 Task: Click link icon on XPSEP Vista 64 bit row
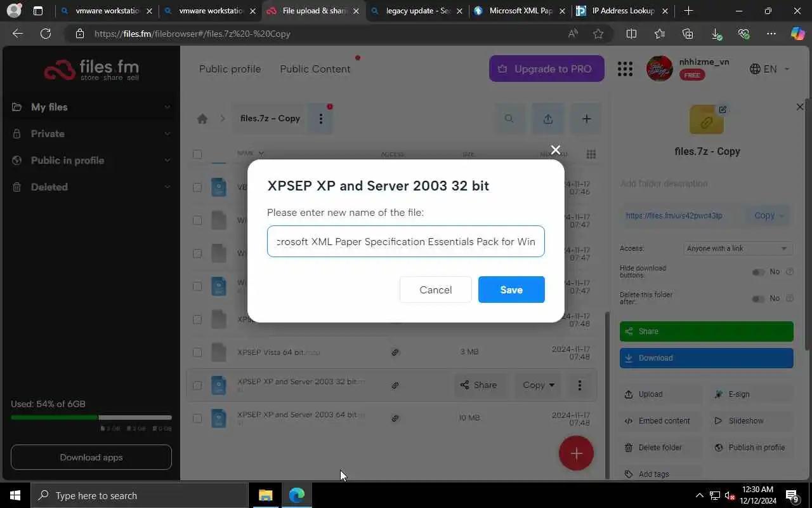coord(395,352)
